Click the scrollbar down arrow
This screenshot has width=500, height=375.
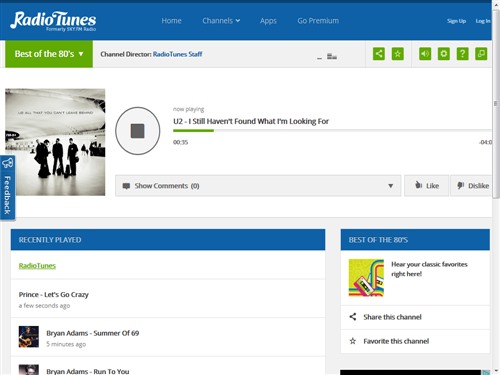coord(496,371)
